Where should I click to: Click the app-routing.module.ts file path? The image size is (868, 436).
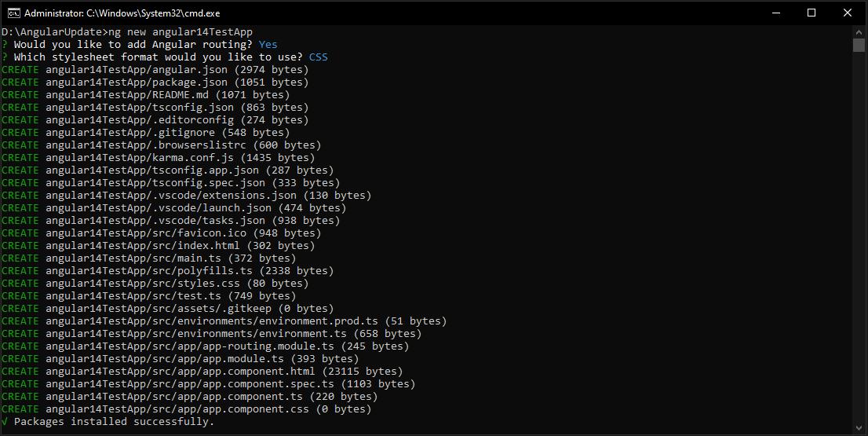point(190,346)
